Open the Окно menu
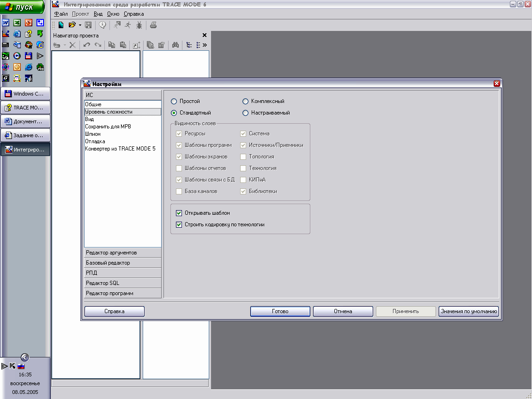The image size is (532, 399). (x=113, y=14)
